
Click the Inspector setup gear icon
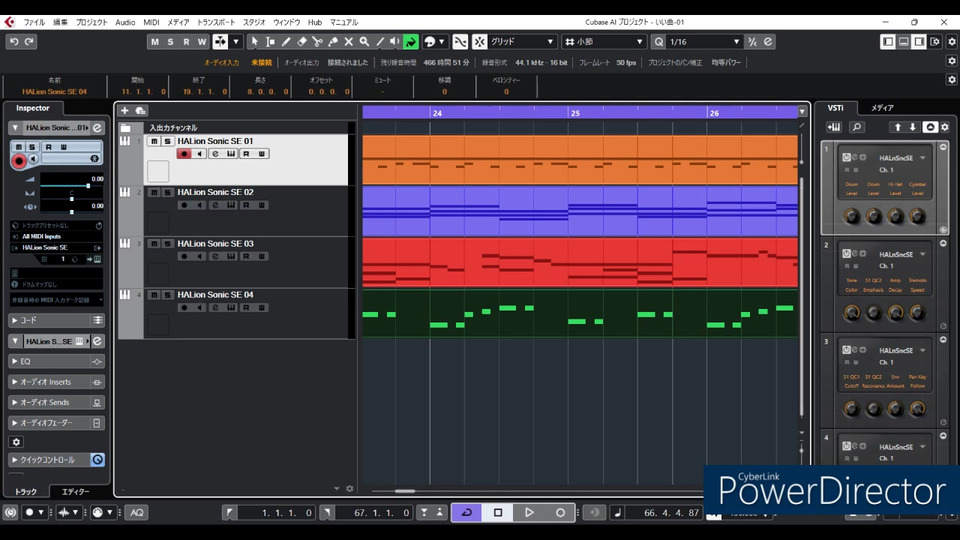pos(17,441)
